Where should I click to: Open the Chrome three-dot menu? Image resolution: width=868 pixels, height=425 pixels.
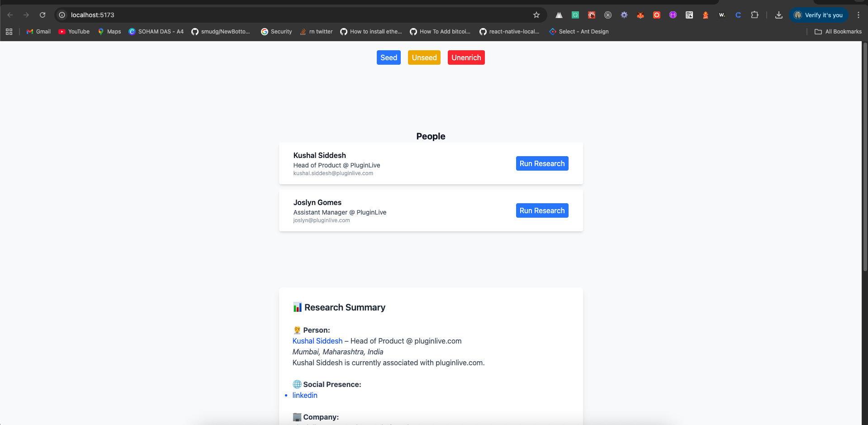coord(859,15)
